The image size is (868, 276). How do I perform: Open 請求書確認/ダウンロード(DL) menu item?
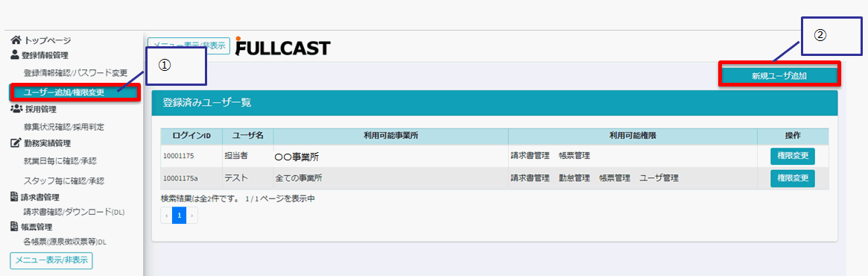point(74,212)
